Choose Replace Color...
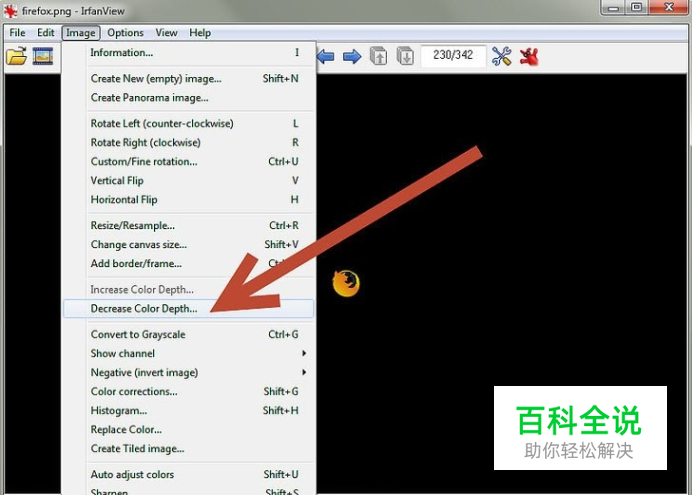The width and height of the screenshot is (692, 495). point(189,429)
